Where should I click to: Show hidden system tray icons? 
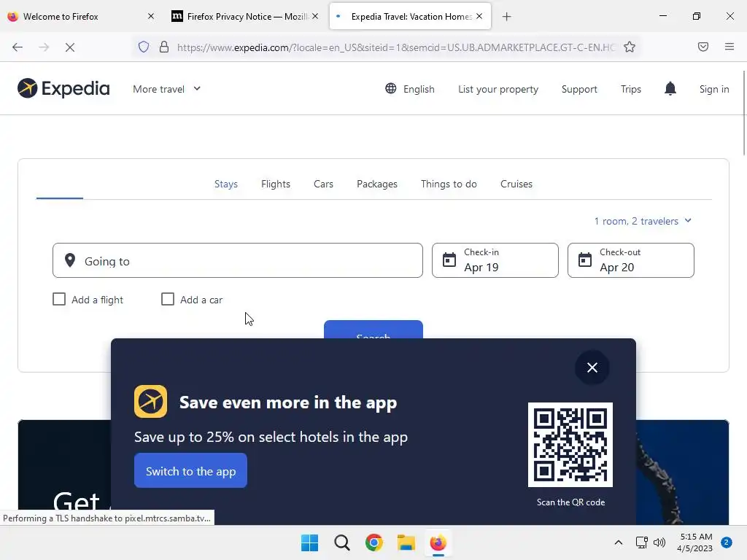[x=619, y=542]
